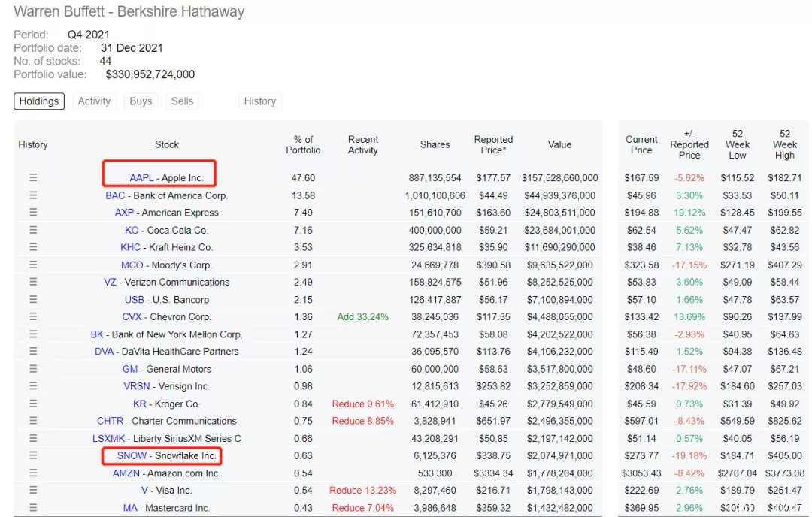The image size is (812, 517).
Task: Open the V ticker link for Visa
Action: (144, 490)
